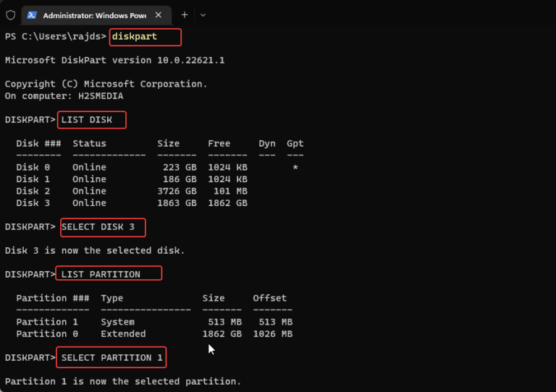Click the 'Status' column header

(89, 143)
